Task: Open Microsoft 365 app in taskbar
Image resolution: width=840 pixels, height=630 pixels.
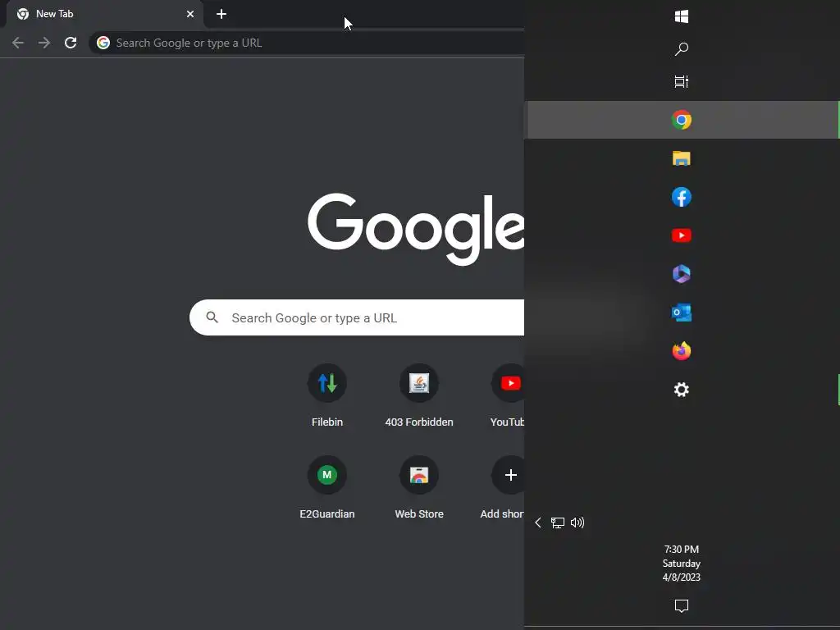Action: pos(682,274)
